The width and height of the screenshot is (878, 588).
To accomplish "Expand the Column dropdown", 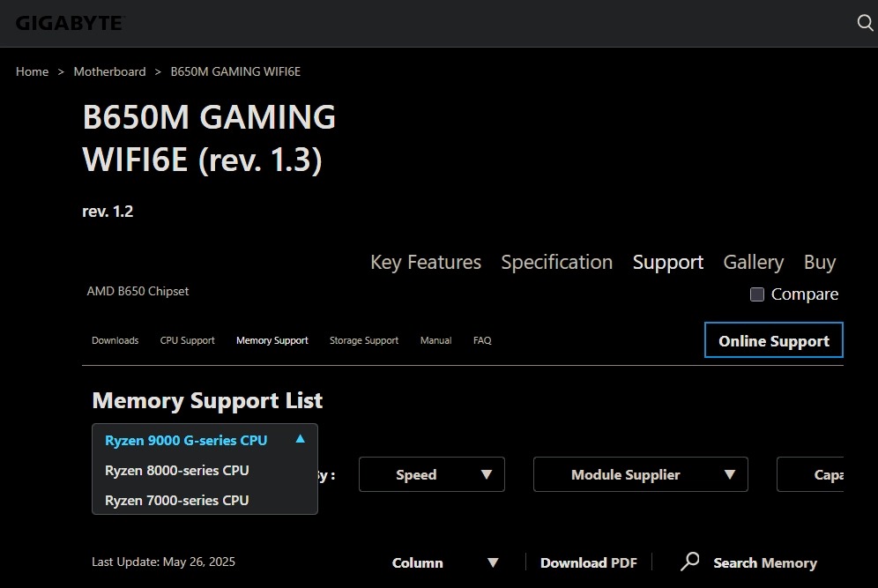I will click(x=445, y=562).
